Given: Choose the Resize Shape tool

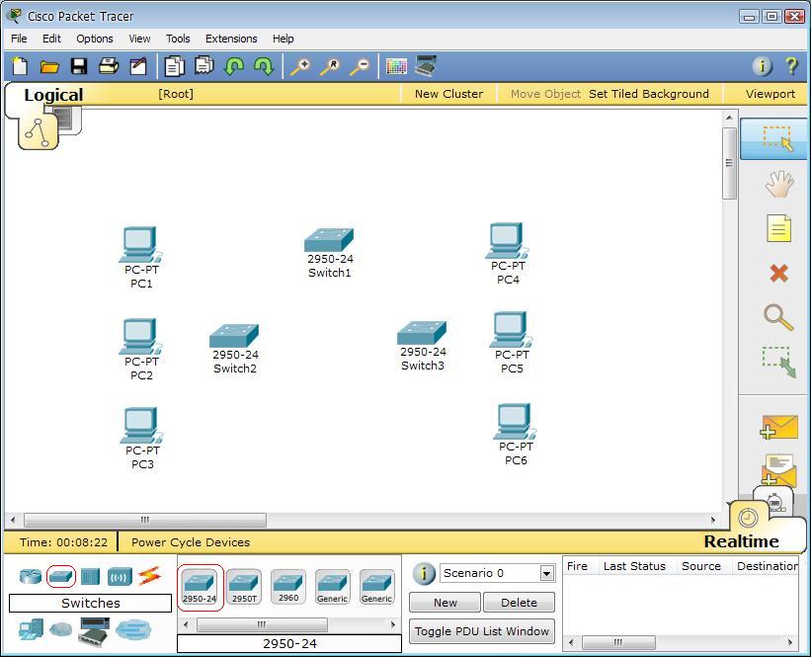Looking at the screenshot, I should [778, 362].
